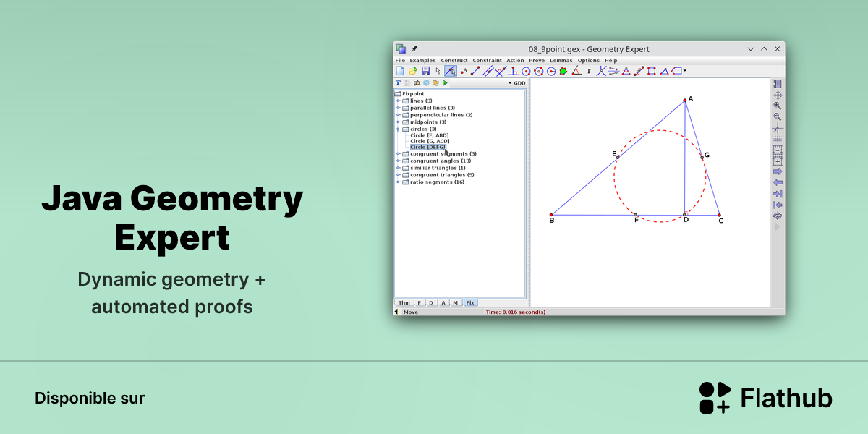Viewport: 868px width, 434px height.
Task: Select Circle [E, ABD] tree item
Action: coord(430,135)
